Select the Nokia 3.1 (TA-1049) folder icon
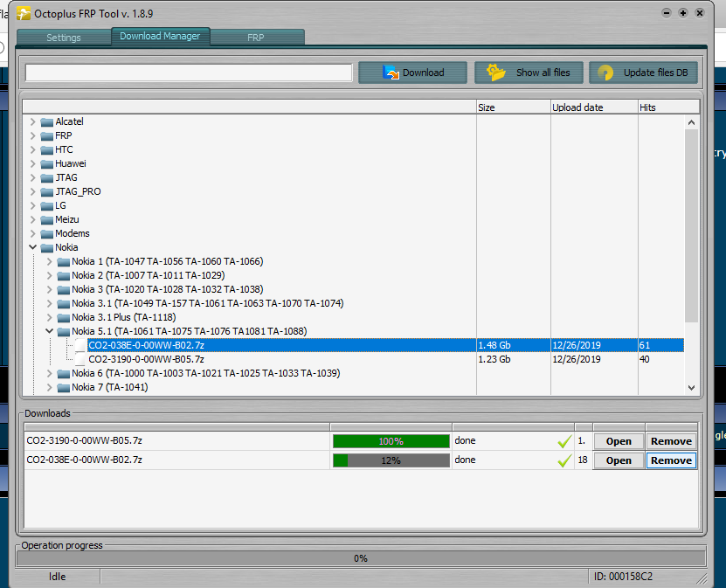The image size is (726, 588). [64, 304]
